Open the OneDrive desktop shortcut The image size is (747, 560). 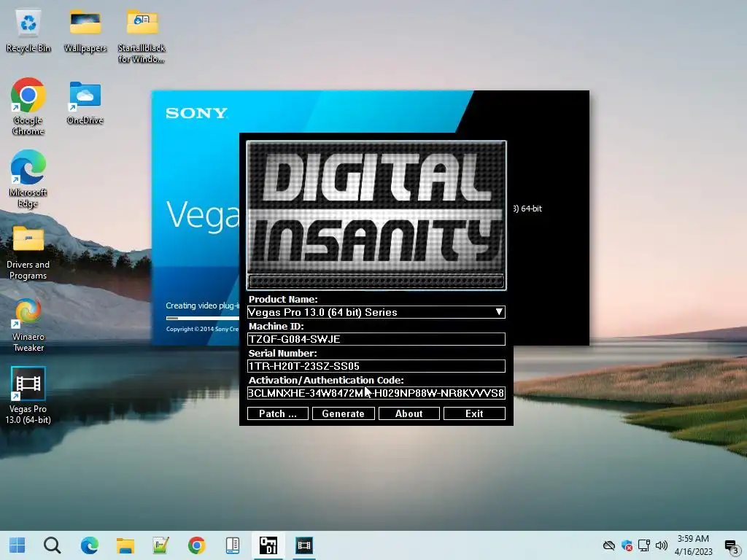click(85, 102)
